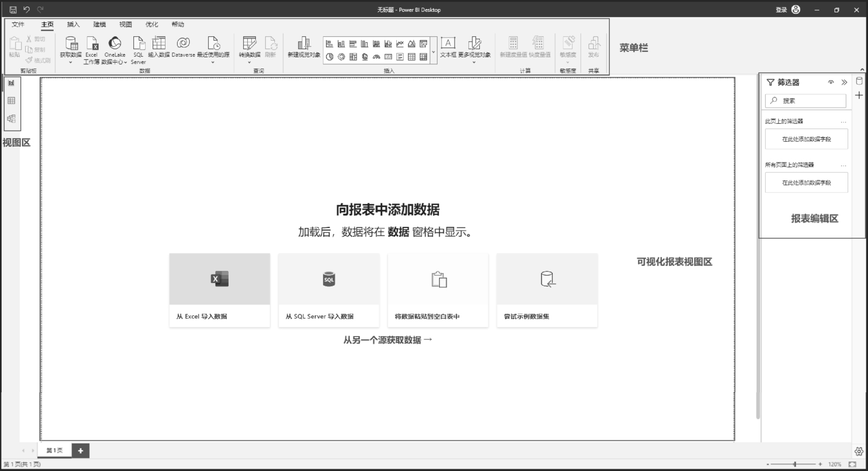The height and width of the screenshot is (471, 868).
Task: Click 登录 to sign in
Action: click(x=781, y=10)
